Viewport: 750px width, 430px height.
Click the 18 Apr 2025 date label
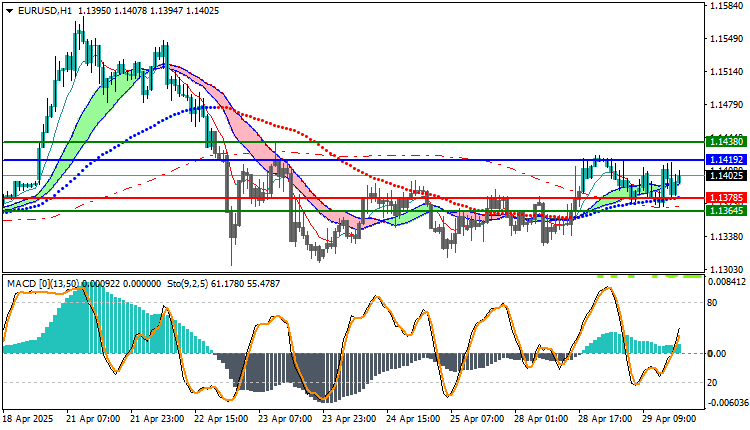pos(28,419)
